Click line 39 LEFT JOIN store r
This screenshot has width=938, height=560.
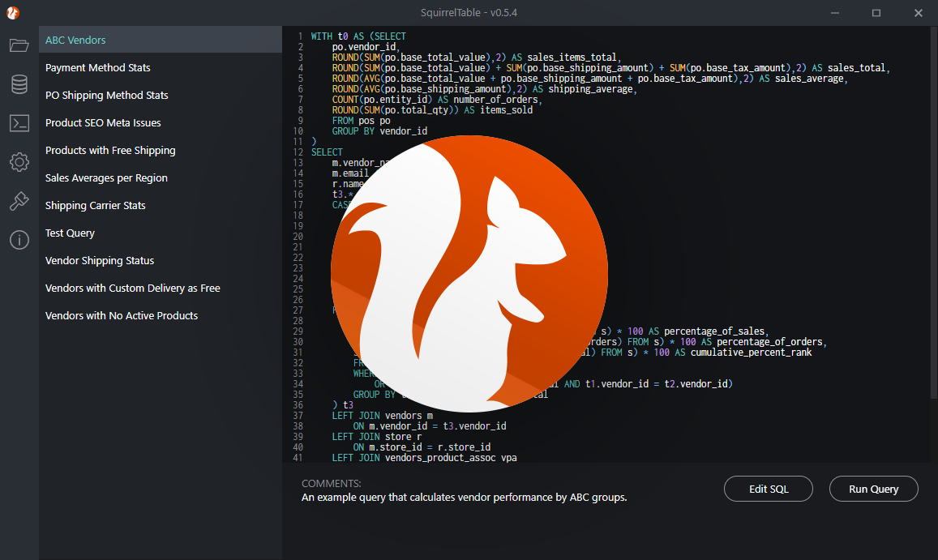coord(377,437)
